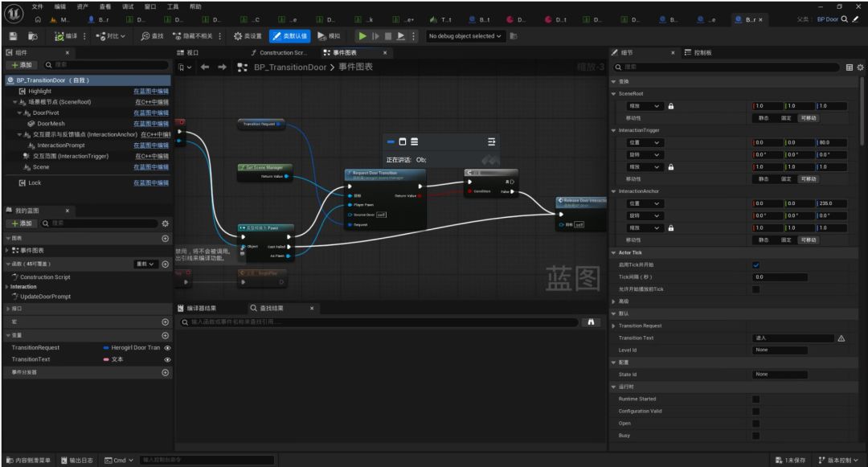Add a new function with the 函数 plus icon
This screenshot has width=868, height=467.
[165, 264]
